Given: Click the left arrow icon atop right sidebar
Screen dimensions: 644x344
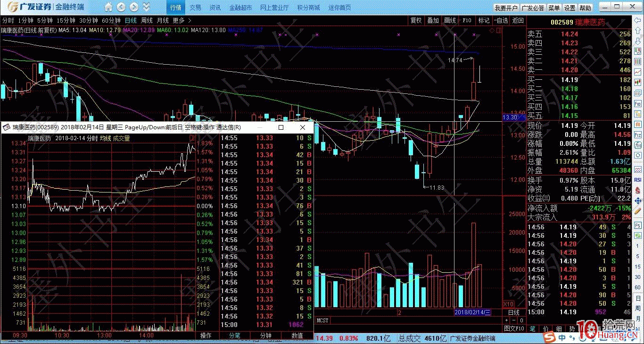Looking at the screenshot, I should point(637,20).
